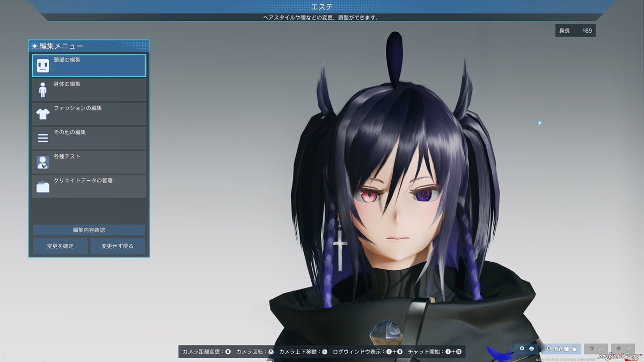
Task: Open 各種テスト menu entry
Action: click(89, 162)
